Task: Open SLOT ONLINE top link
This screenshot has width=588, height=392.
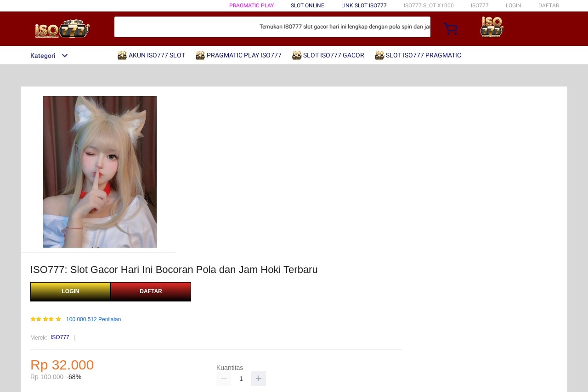Action: (x=307, y=6)
